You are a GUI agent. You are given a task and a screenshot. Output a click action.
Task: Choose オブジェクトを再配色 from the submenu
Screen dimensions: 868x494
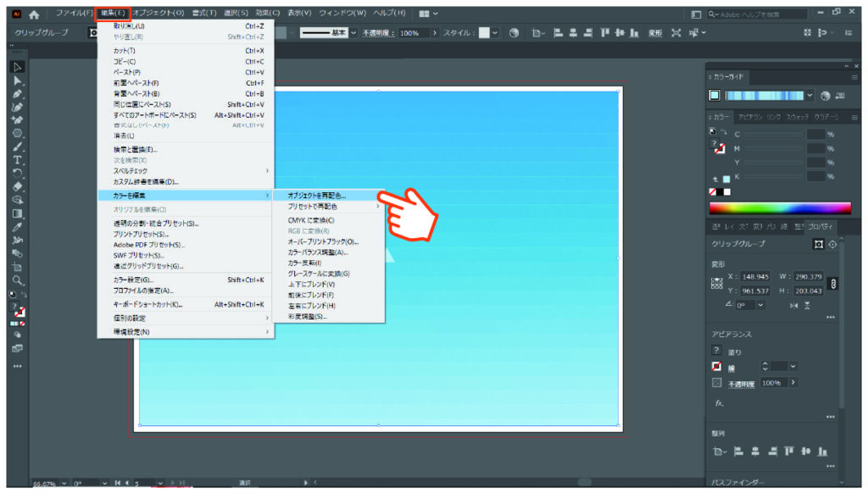[329, 196]
